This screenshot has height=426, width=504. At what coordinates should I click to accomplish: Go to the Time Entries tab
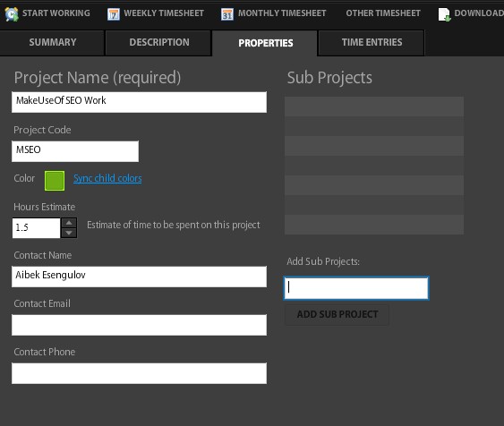pos(372,43)
